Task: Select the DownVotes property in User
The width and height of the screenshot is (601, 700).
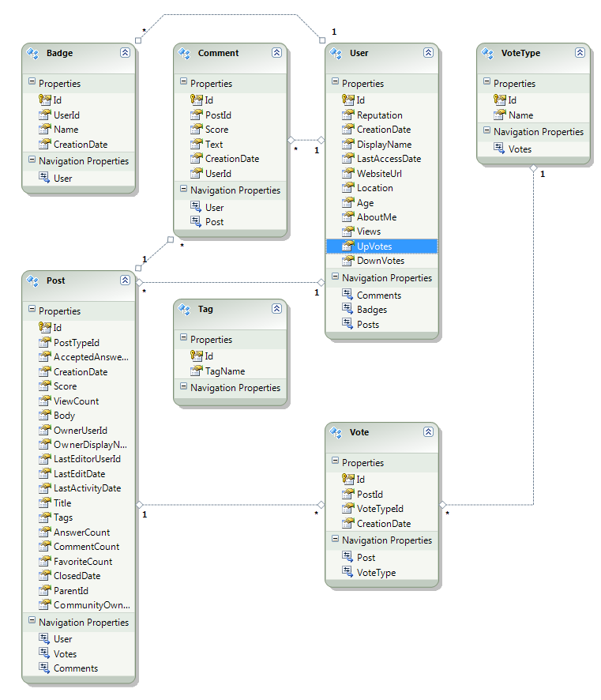Action: coord(382,261)
